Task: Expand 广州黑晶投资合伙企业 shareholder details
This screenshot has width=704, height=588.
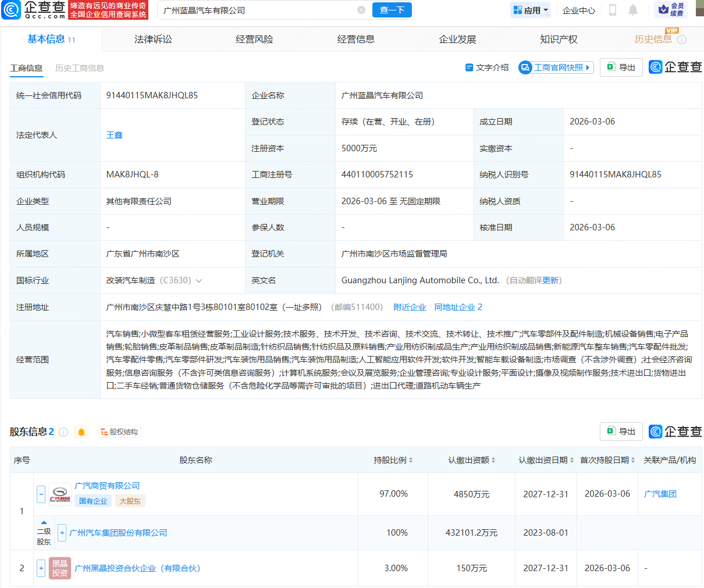Action: point(41,568)
